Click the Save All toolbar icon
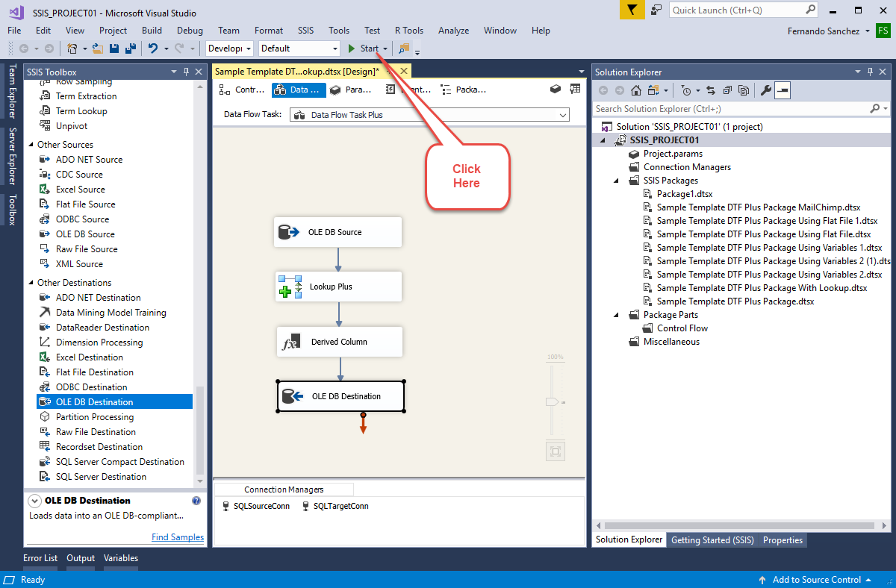The image size is (896, 588). coord(130,49)
